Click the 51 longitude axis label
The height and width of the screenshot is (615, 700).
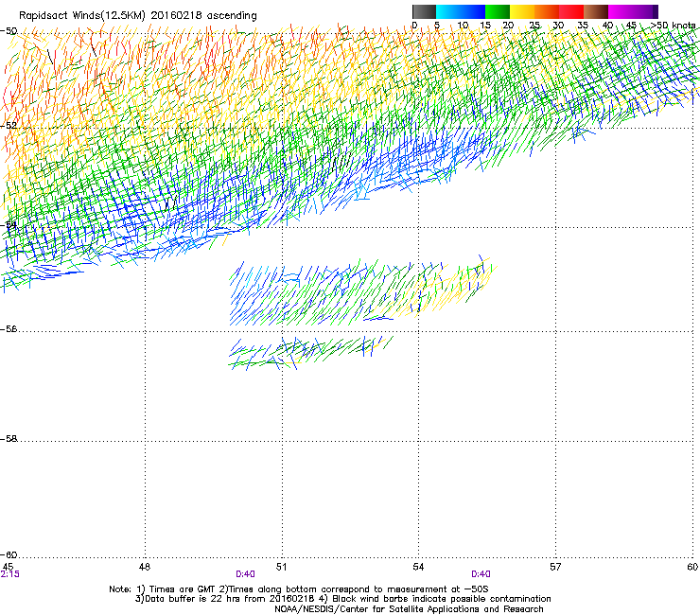[281, 567]
